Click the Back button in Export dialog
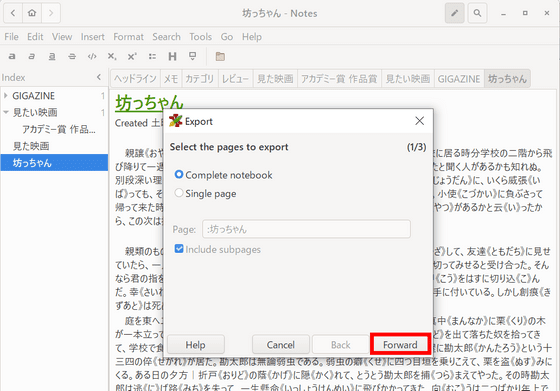The width and height of the screenshot is (560, 391). (x=340, y=345)
